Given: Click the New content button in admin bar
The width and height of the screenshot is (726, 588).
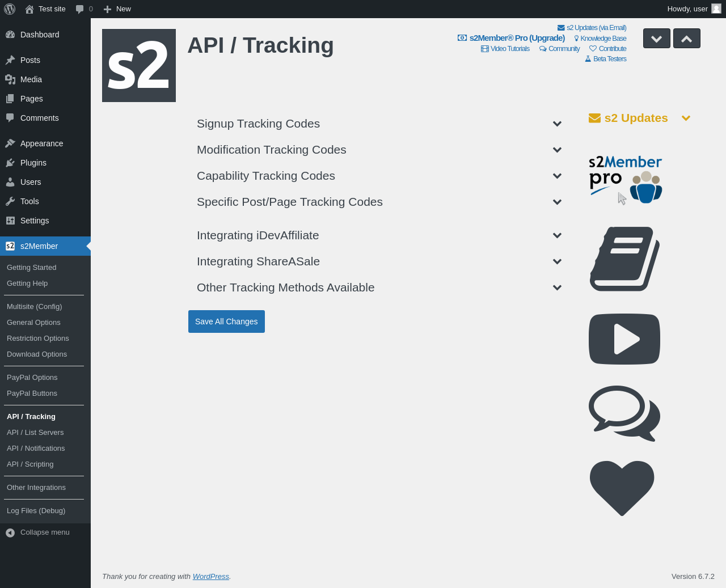Looking at the screenshot, I should 117,9.
